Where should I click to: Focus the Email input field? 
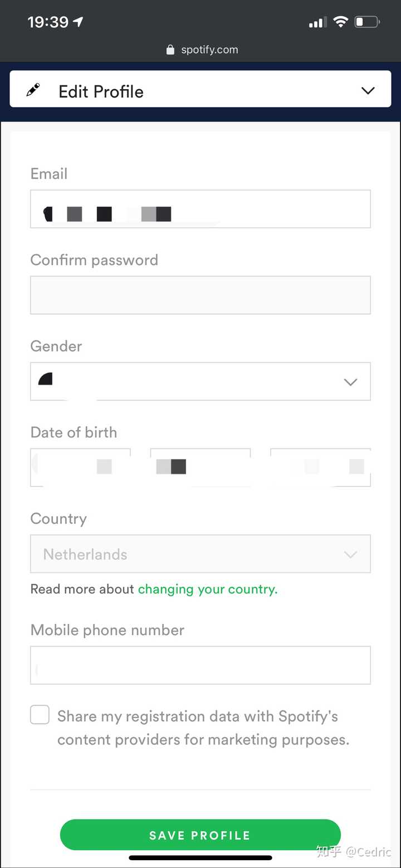tap(200, 209)
